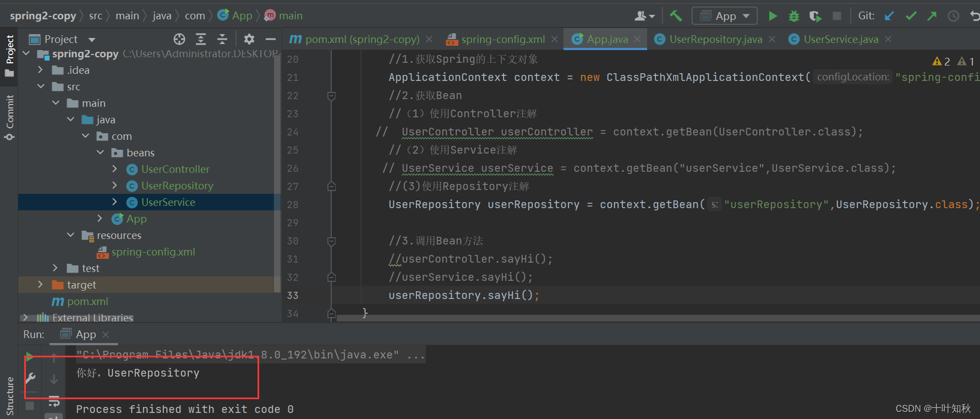Close the pom.xml editor tab

pos(429,39)
